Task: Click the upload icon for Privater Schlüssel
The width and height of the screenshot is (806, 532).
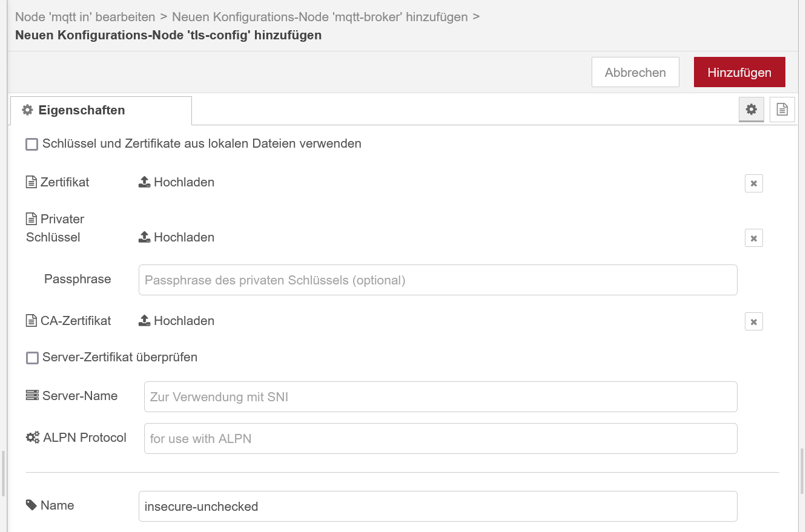Action: point(145,237)
